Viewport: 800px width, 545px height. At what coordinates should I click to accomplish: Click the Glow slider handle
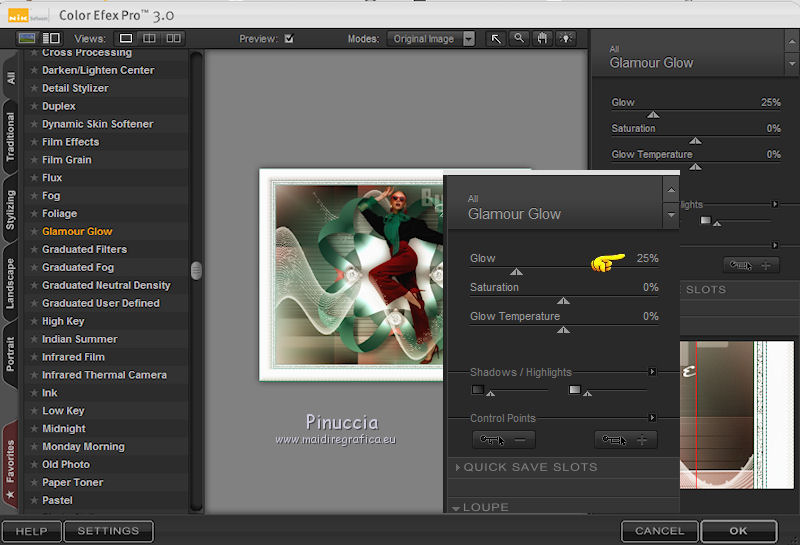click(x=516, y=271)
